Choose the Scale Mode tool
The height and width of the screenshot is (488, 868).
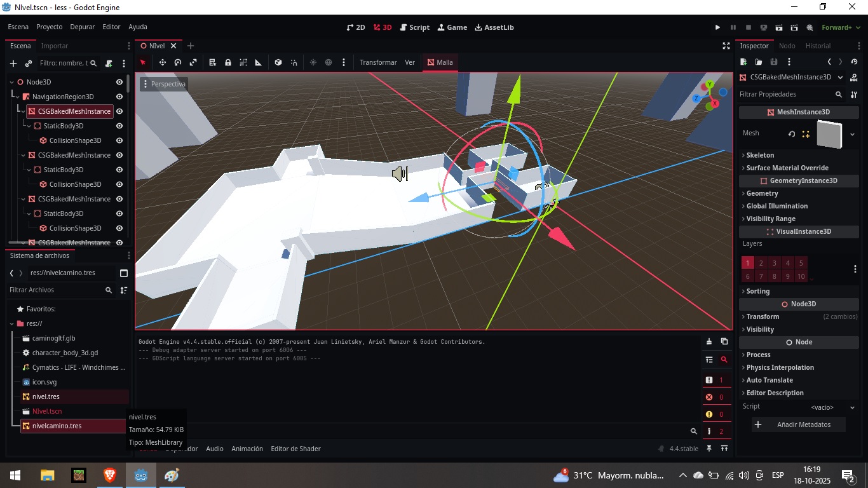coord(193,62)
